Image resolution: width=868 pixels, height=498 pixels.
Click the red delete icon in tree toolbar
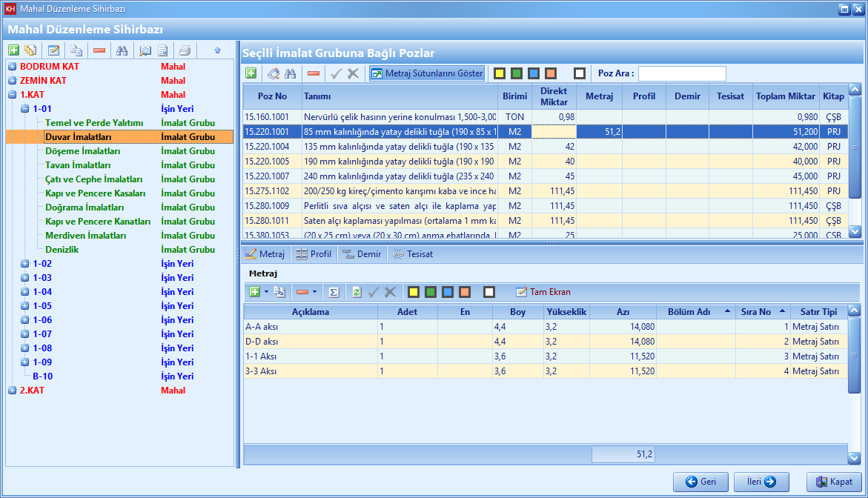(99, 50)
